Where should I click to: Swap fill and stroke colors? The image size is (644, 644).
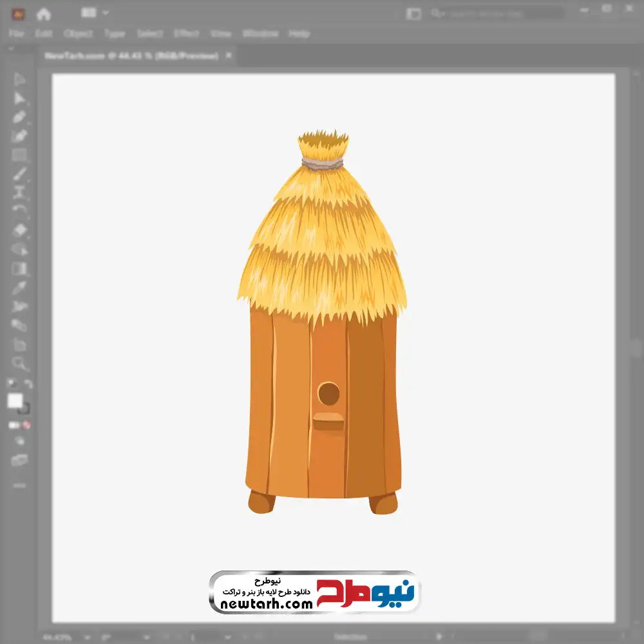[28, 384]
